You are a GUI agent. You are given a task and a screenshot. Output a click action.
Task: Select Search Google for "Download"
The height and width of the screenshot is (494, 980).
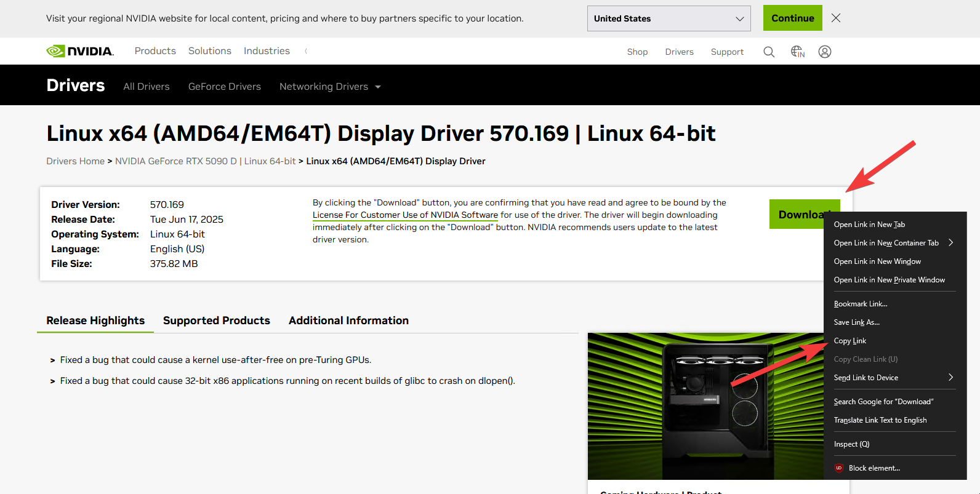click(x=895, y=402)
